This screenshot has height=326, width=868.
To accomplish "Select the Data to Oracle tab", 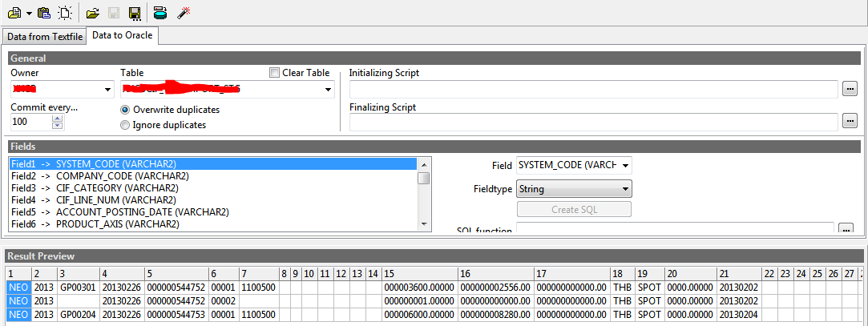I will (x=122, y=35).
